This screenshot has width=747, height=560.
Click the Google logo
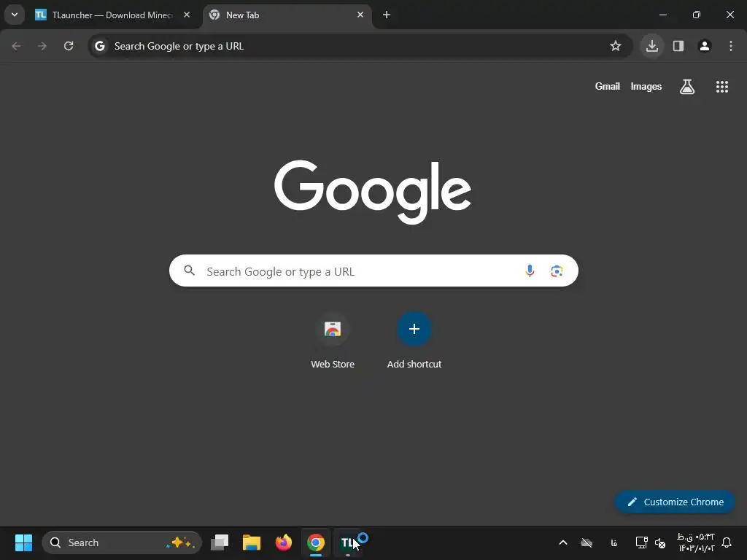click(x=373, y=192)
